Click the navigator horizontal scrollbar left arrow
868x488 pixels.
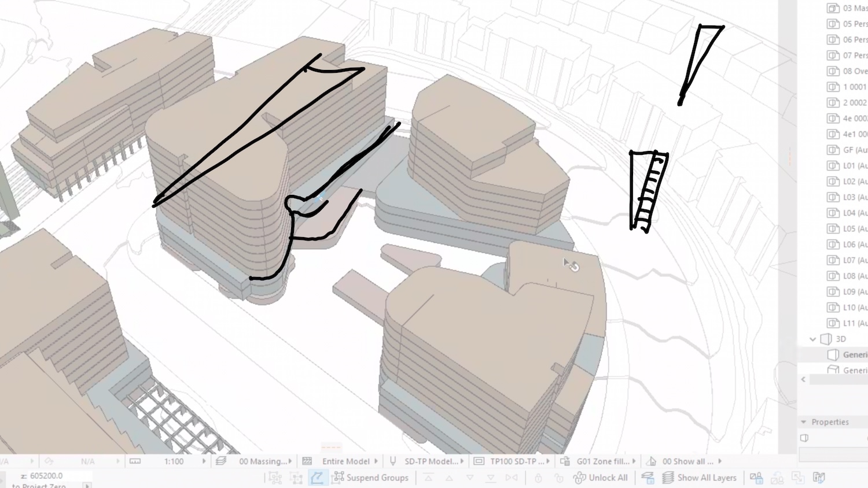(803, 379)
